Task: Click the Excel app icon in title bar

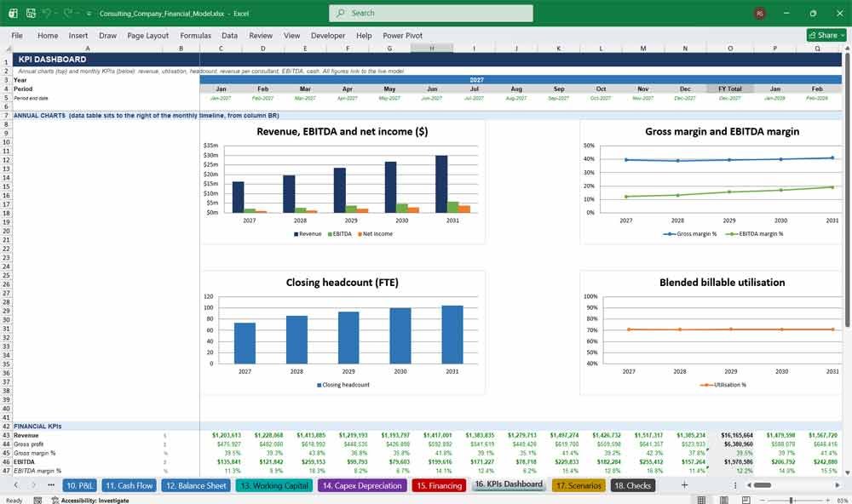Action: pos(13,13)
